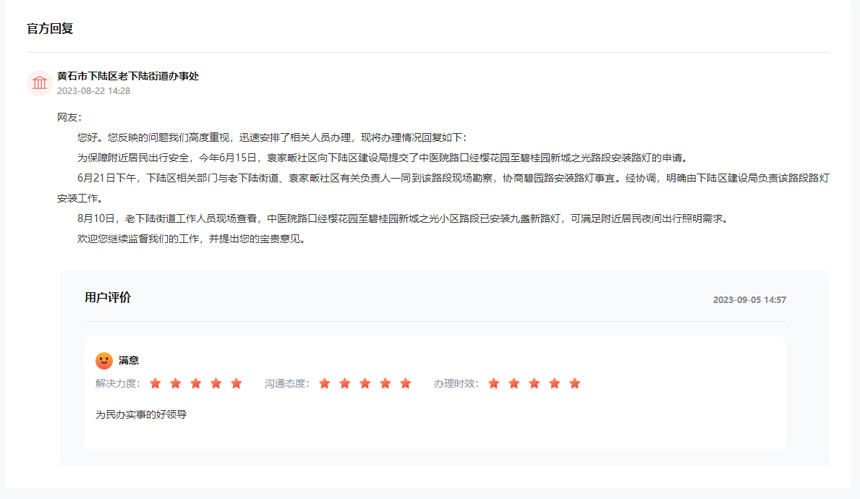Select first star of 解决力度 rating
This screenshot has height=499, width=860.
(155, 383)
